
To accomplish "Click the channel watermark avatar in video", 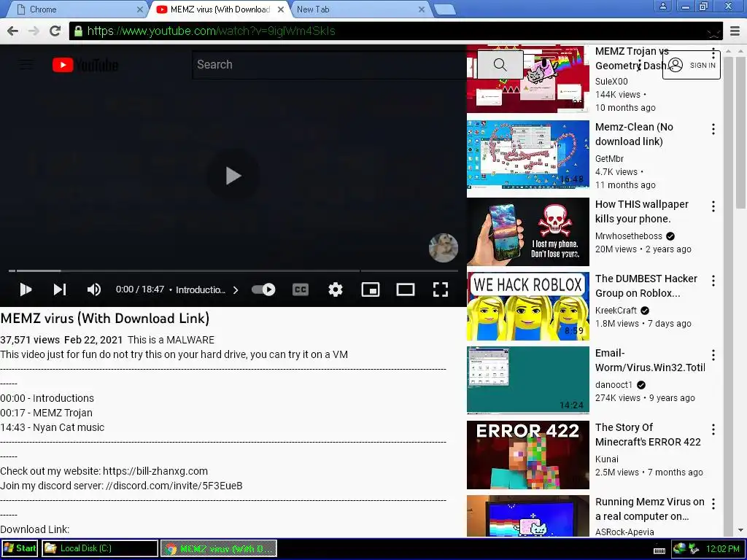I will click(444, 248).
